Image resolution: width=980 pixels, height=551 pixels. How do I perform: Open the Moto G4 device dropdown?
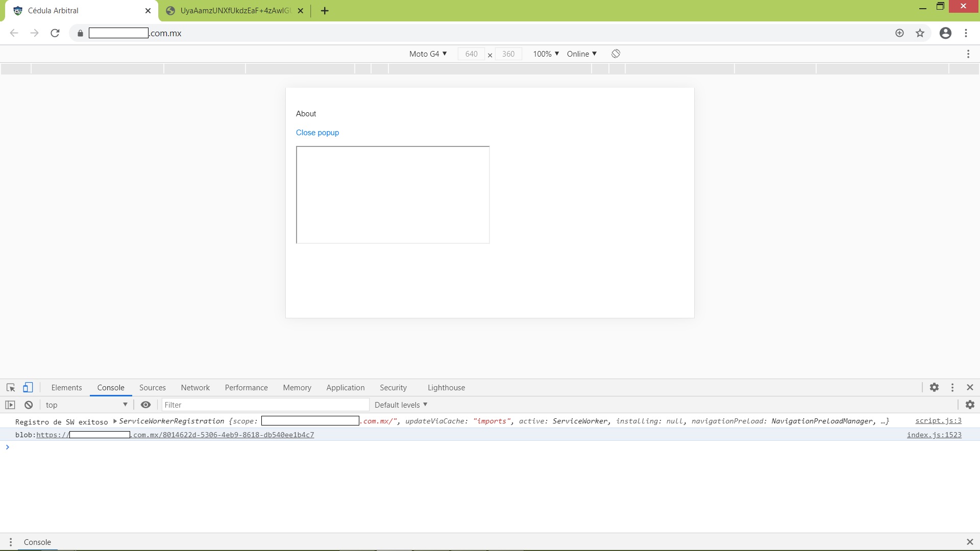(428, 54)
